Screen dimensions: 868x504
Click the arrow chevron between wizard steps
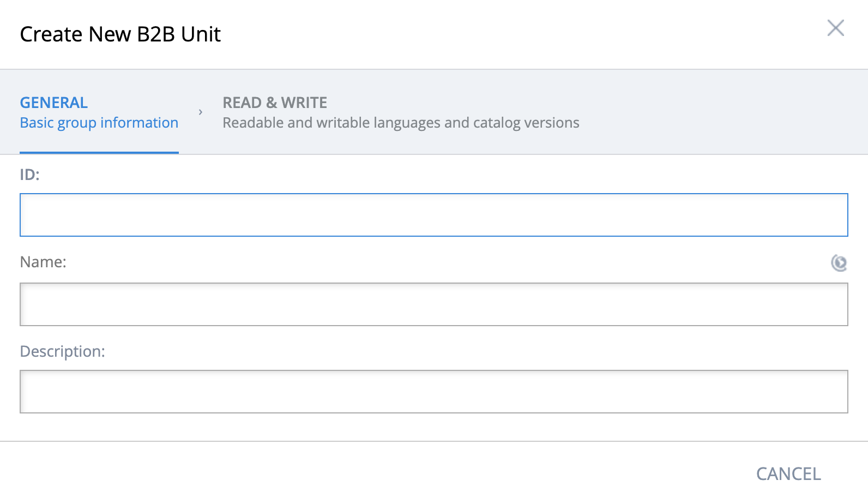pos(201,112)
